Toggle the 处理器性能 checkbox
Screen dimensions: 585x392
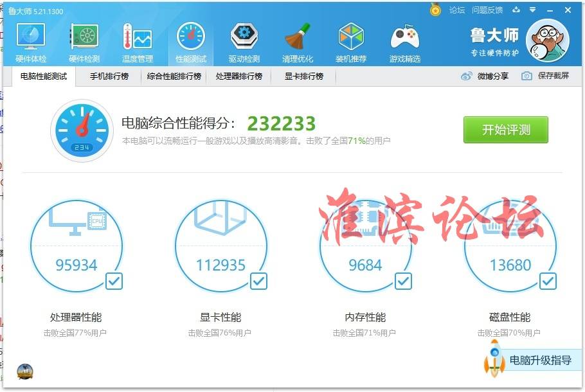[x=114, y=281]
